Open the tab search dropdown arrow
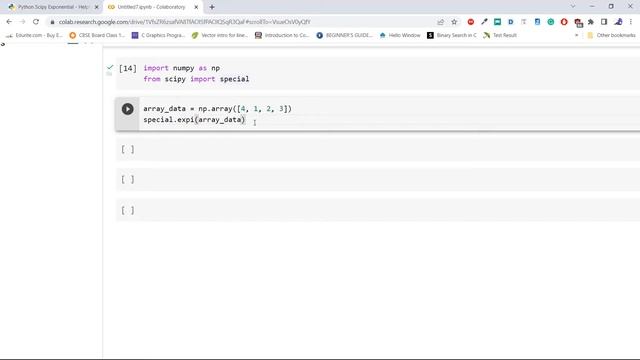This screenshot has width=640, height=360. coord(573,7)
